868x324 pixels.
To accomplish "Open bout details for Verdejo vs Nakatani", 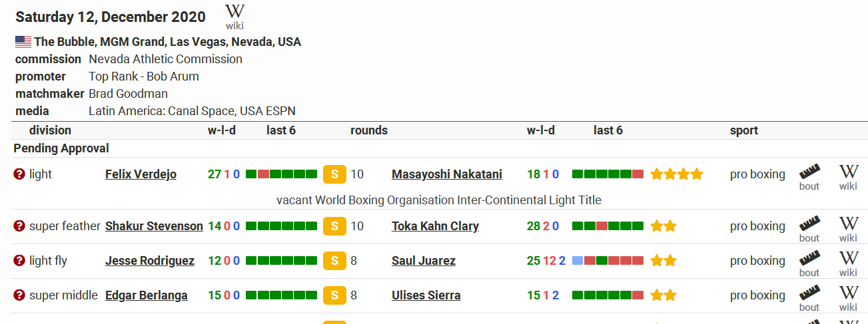I will (x=809, y=177).
